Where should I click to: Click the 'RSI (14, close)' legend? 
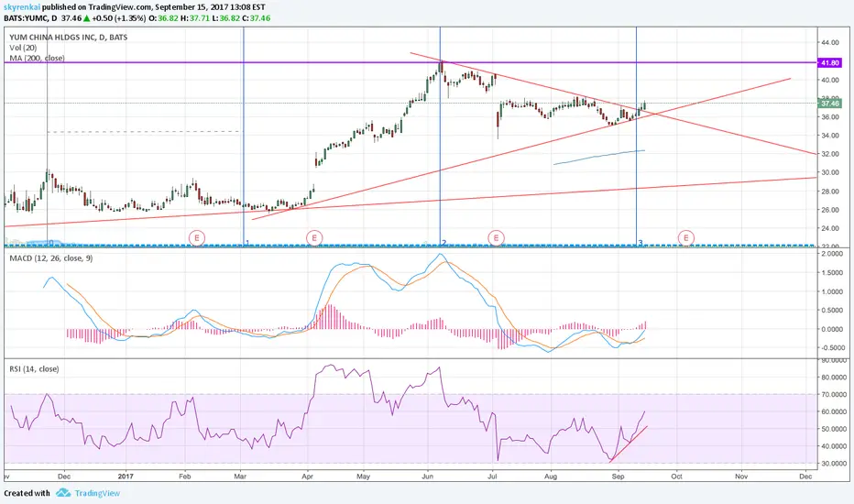tap(34, 369)
